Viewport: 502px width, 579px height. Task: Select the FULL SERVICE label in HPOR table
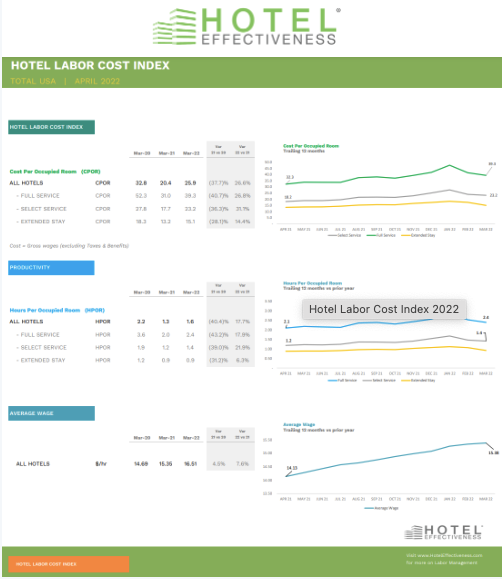40,335
